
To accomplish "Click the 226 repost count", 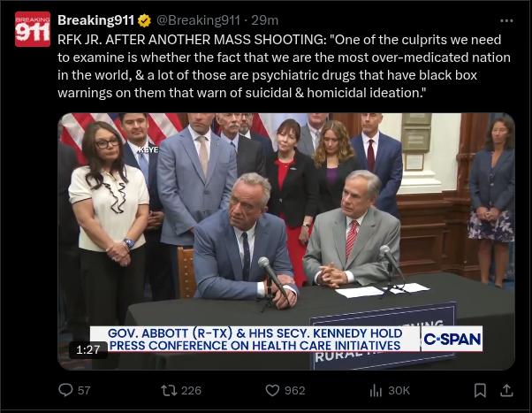I will click(192, 391).
